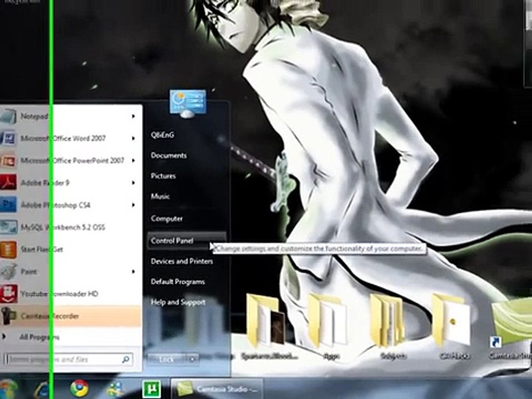Open the shutdown options arrow beside Lock
532x399 pixels.
tap(192, 359)
